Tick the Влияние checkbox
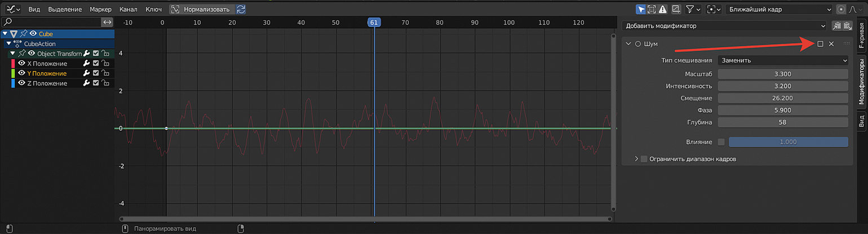This screenshot has height=234, width=868. (x=721, y=142)
